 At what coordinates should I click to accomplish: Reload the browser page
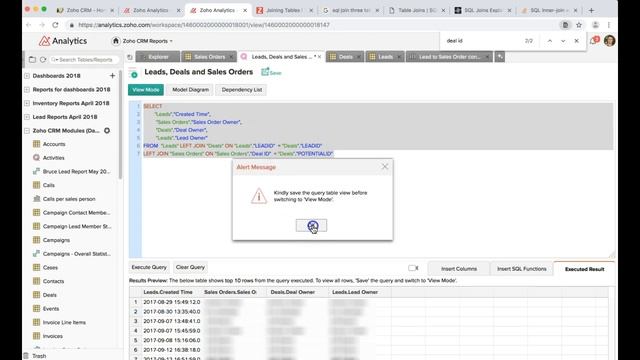coord(55,25)
